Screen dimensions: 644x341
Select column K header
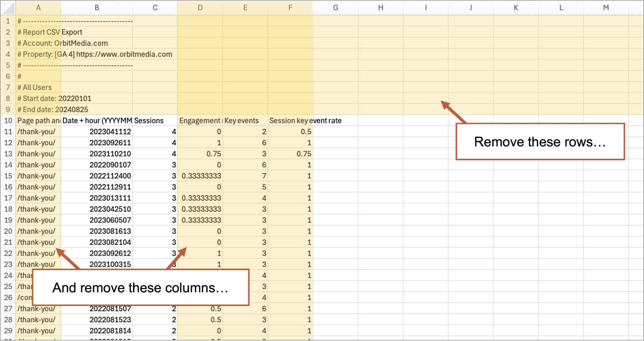516,8
